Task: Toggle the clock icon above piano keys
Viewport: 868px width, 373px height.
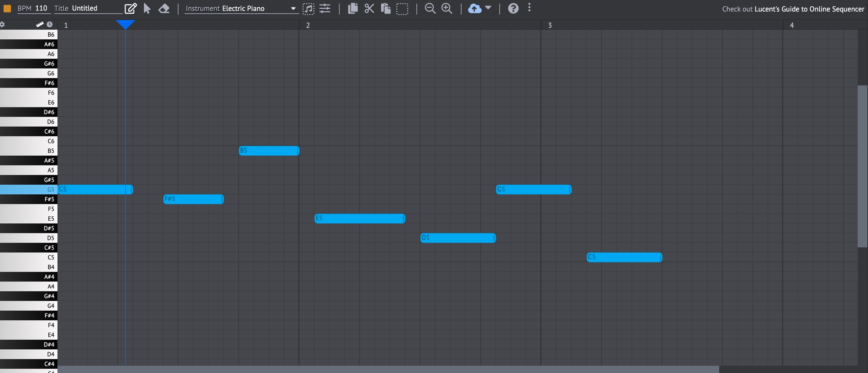Action: pos(50,24)
